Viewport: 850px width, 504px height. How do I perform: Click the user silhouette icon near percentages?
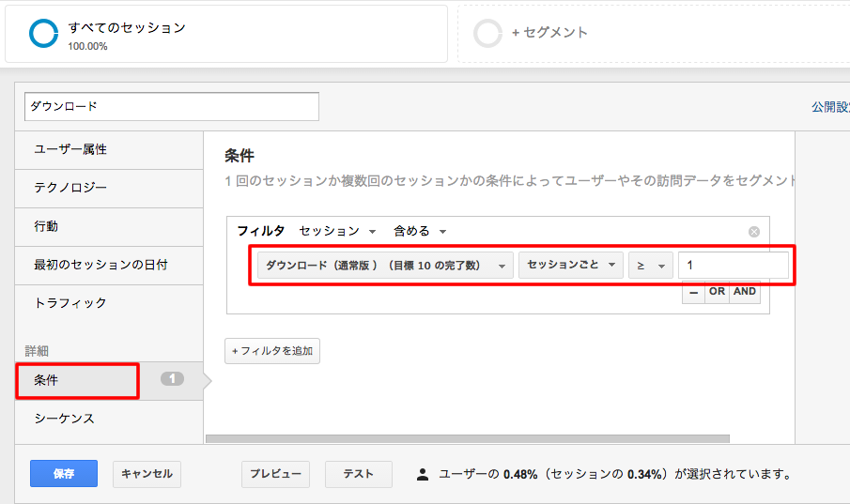(423, 475)
